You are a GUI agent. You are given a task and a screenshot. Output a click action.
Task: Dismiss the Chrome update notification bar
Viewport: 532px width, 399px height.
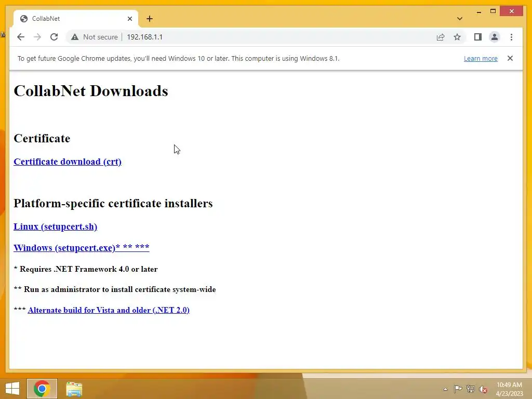[510, 58]
